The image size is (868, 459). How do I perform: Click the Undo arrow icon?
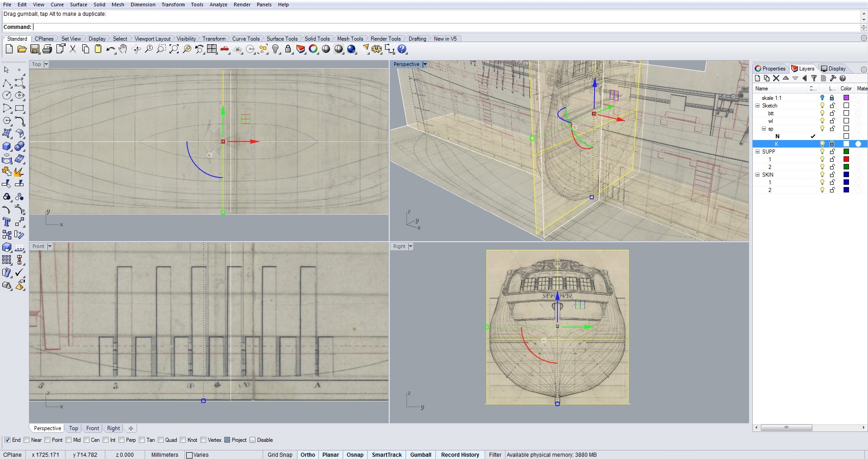[x=110, y=49]
